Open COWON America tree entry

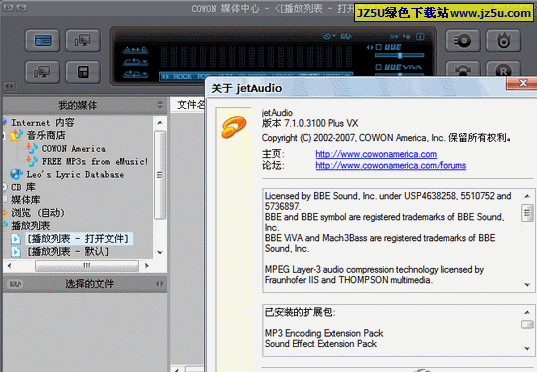tap(74, 149)
